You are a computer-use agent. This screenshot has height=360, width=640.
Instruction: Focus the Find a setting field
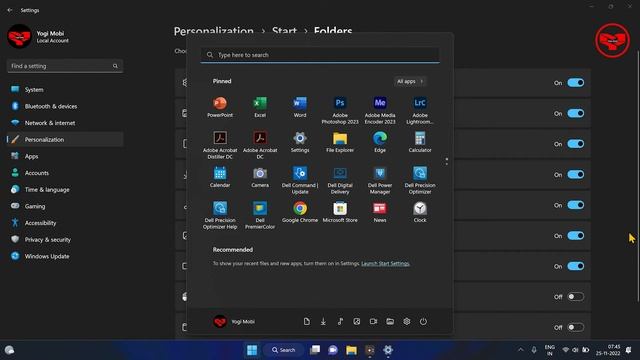(x=65, y=66)
